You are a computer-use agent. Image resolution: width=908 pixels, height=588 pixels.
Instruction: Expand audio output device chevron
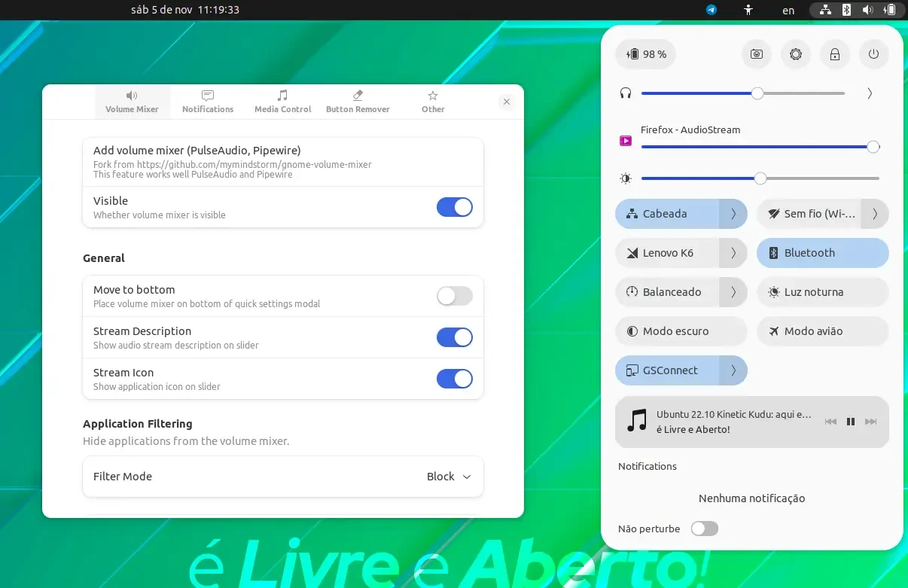(x=870, y=93)
